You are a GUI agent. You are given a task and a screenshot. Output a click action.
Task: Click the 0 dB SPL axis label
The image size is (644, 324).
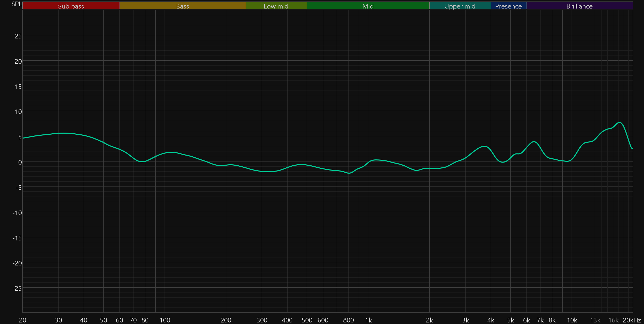click(20, 162)
